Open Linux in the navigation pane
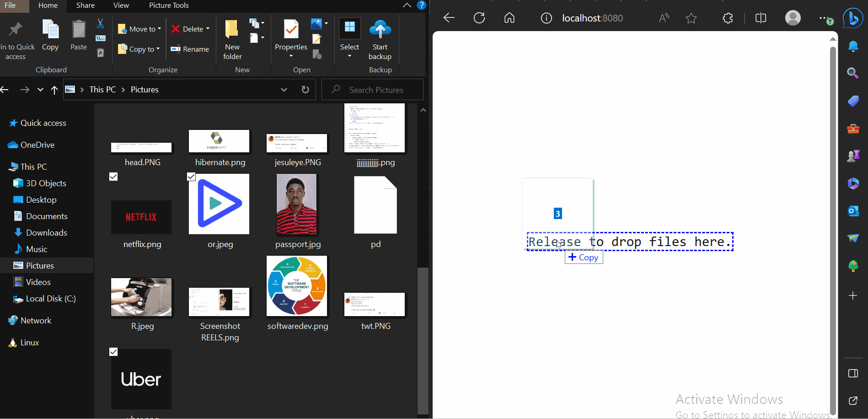The height and width of the screenshot is (419, 868). click(30, 343)
